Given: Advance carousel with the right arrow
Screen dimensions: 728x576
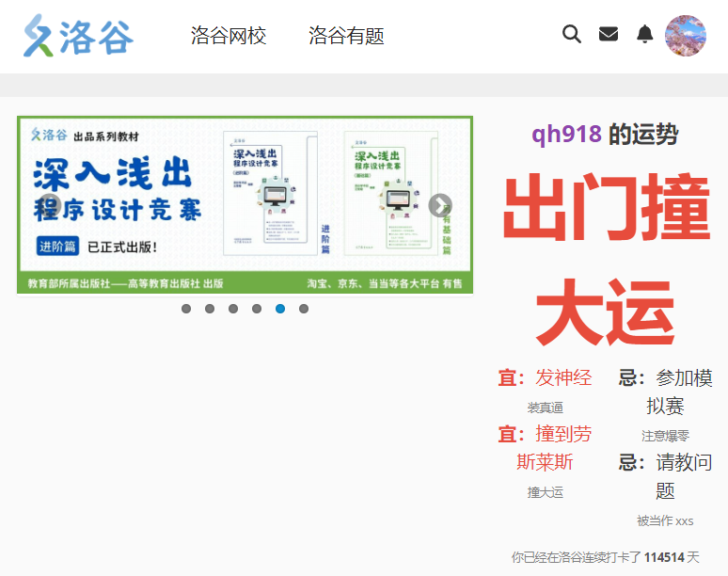Looking at the screenshot, I should (440, 205).
